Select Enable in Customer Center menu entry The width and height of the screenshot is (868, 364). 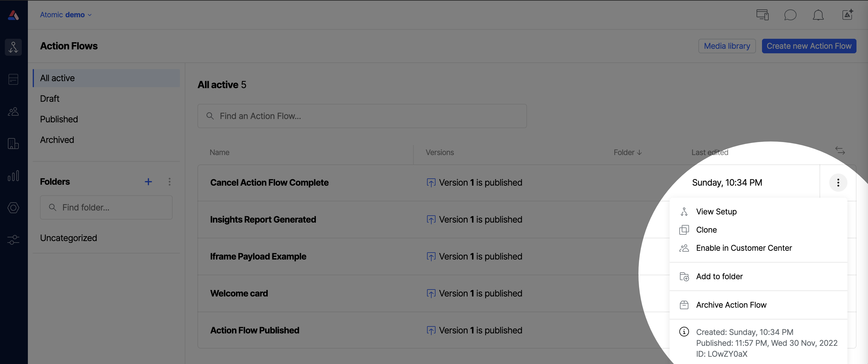click(x=744, y=248)
